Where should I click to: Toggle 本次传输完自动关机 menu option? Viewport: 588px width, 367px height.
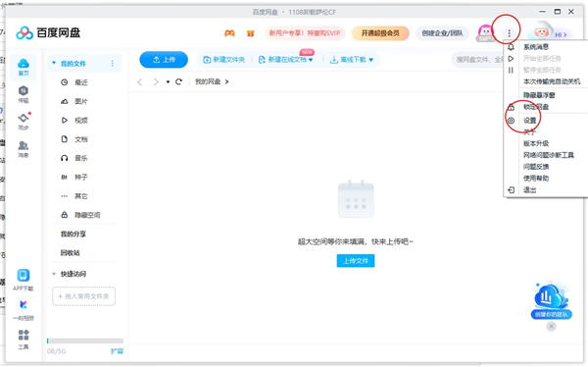pyautogui.click(x=552, y=81)
